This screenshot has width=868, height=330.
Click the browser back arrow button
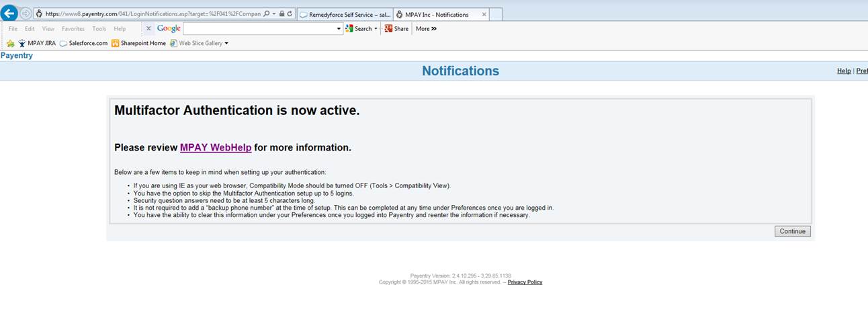[9, 13]
